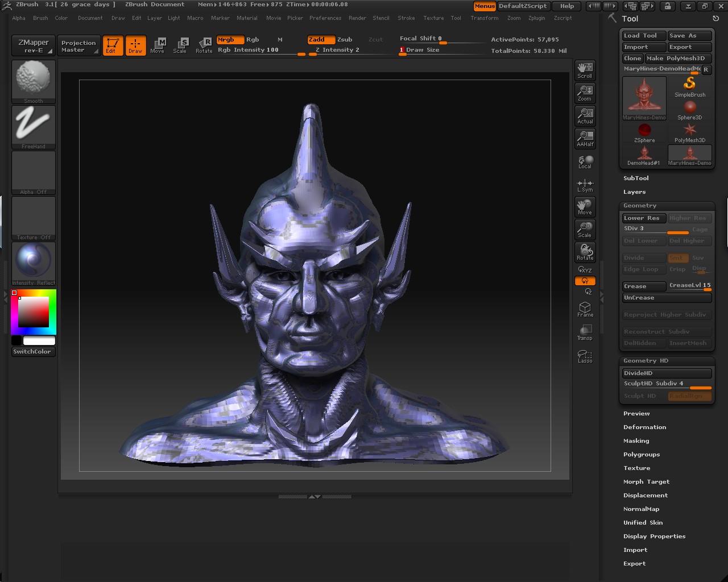Activate the Edit mode icon
728x582 pixels.
[113, 45]
